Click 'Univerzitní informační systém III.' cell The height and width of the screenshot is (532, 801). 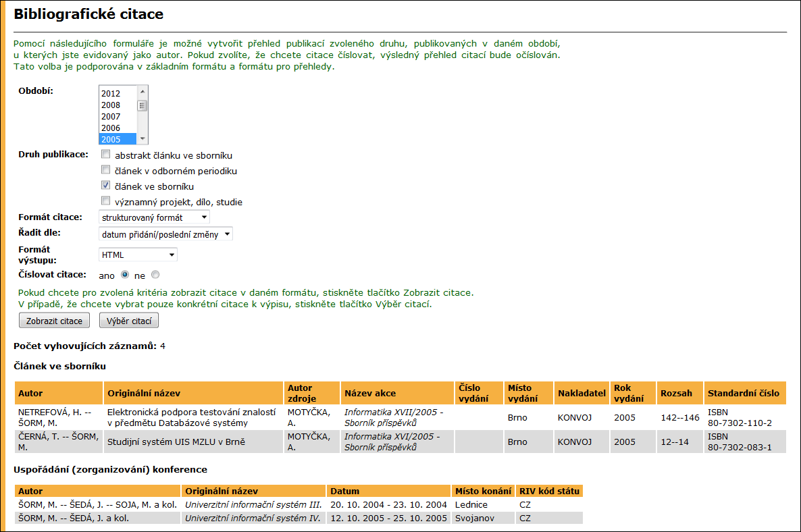click(253, 504)
